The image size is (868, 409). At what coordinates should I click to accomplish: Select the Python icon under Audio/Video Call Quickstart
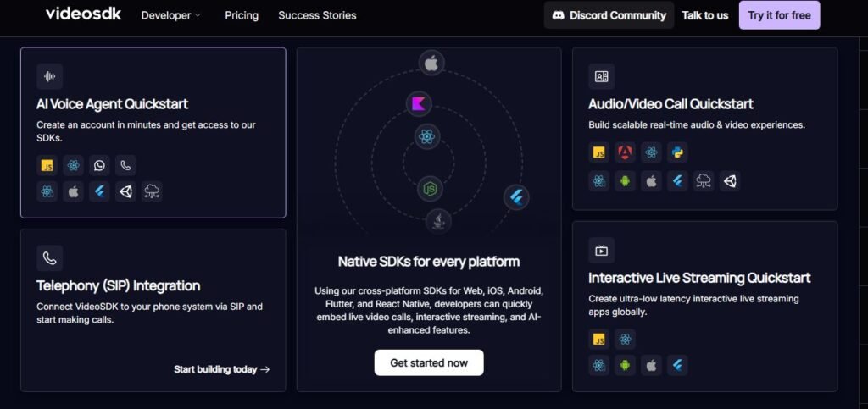pyautogui.click(x=676, y=152)
